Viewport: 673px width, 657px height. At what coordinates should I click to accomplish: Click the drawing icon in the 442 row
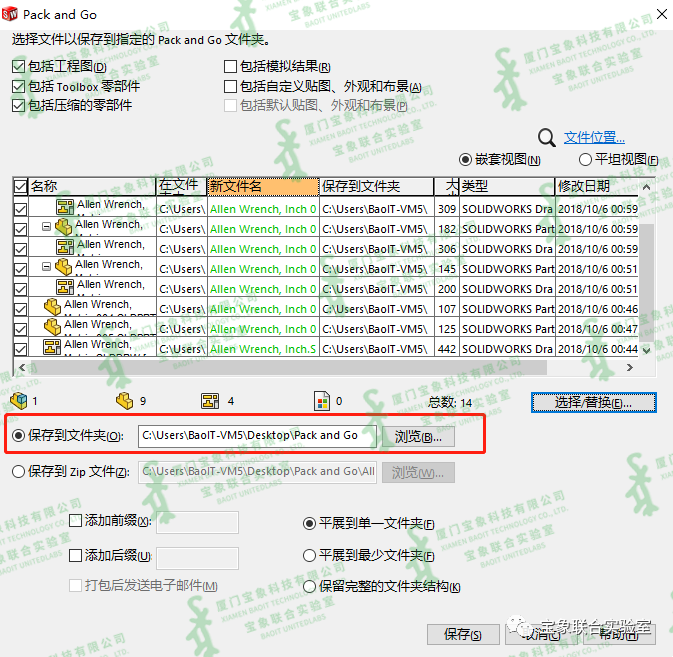52,346
